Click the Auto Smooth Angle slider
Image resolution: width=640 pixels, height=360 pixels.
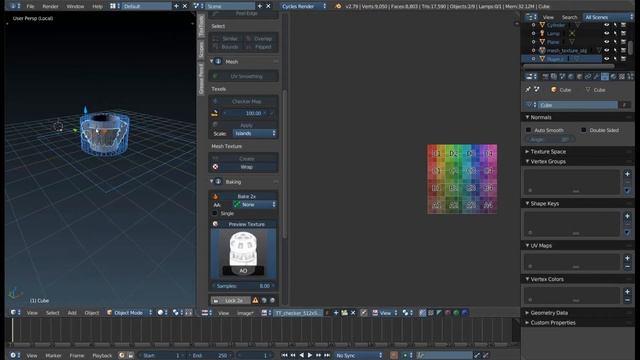point(549,140)
